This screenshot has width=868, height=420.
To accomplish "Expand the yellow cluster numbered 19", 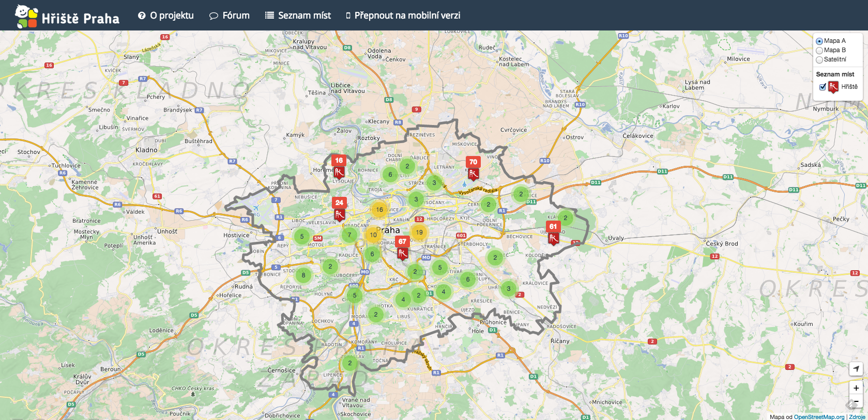I will coord(419,232).
